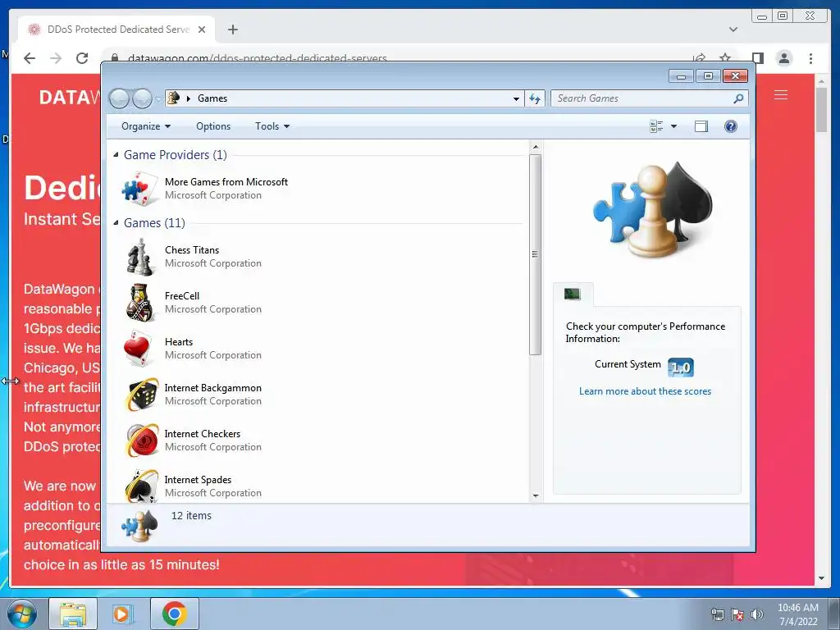This screenshot has height=630, width=840.
Task: Collapse the Games (11) group
Action: coord(116,223)
